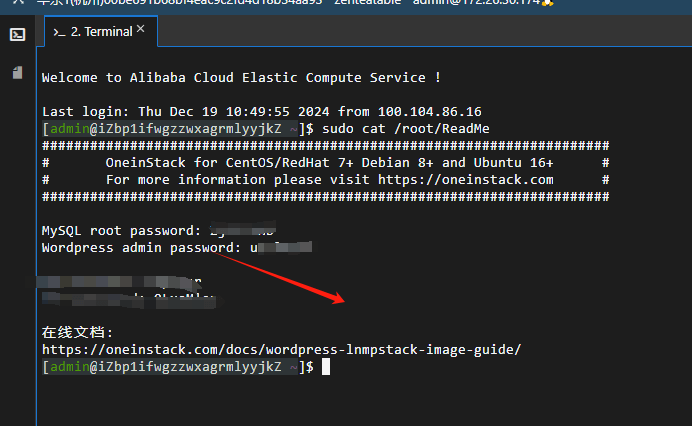This screenshot has width=692, height=426.
Task: Click the green admin username in last prompt
Action: [x=70, y=367]
